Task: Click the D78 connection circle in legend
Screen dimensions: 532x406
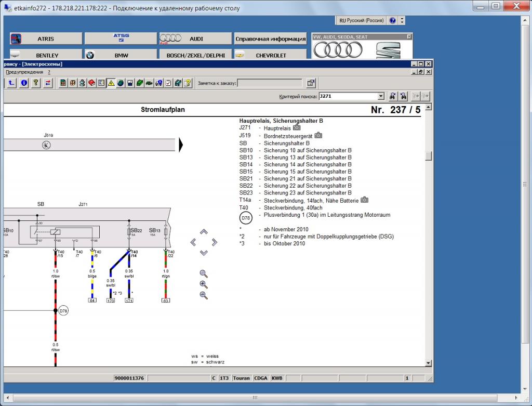Action: (246, 218)
